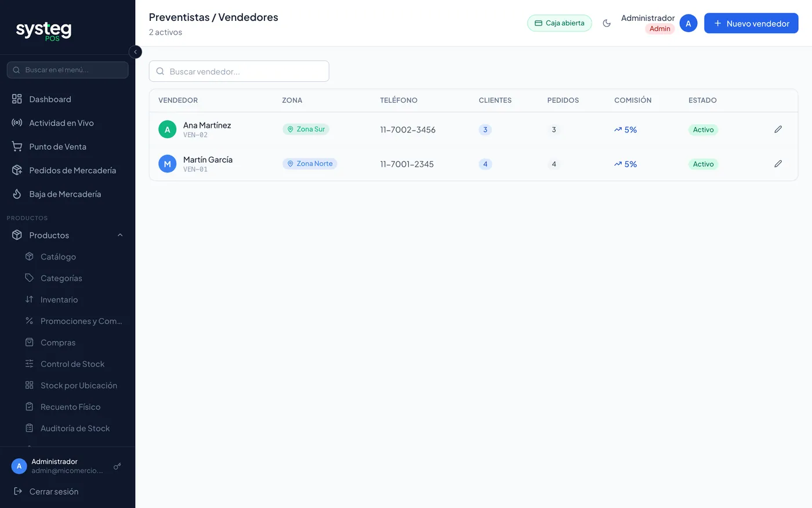Go to Punto de Venta
The image size is (812, 508).
coord(67,147)
